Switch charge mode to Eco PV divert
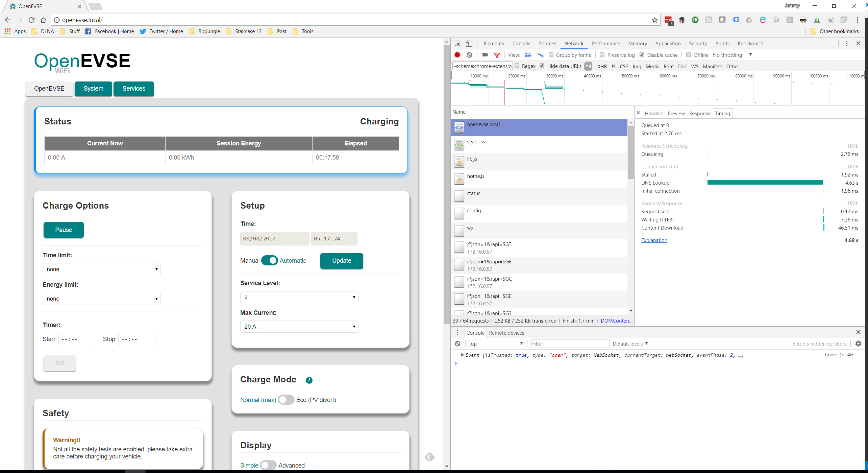The width and height of the screenshot is (868, 473). [x=286, y=400]
